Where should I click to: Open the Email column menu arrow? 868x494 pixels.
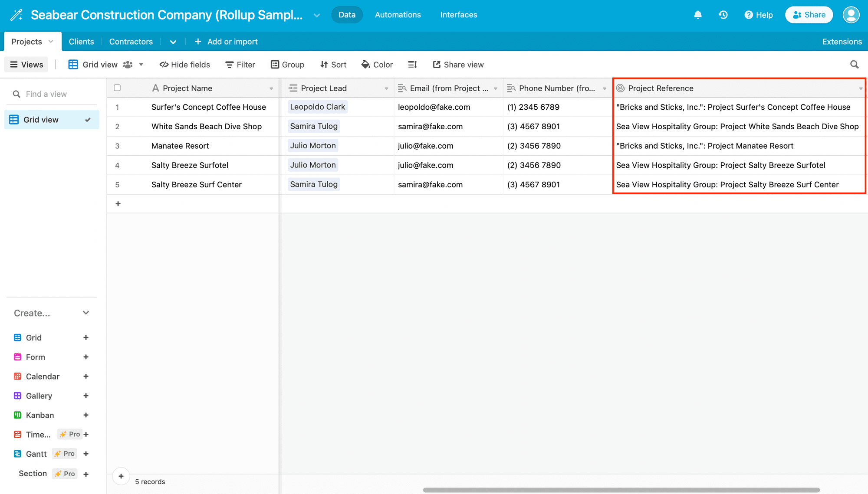tap(495, 88)
